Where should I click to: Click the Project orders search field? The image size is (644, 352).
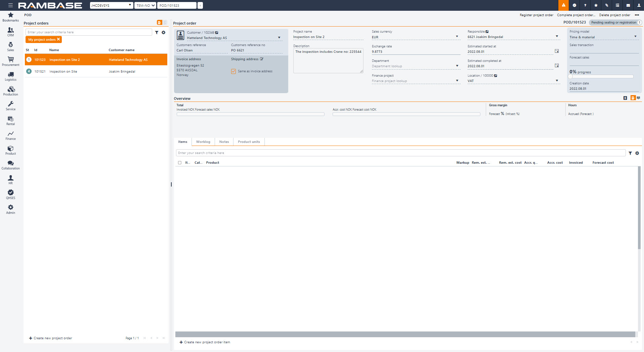pyautogui.click(x=89, y=32)
